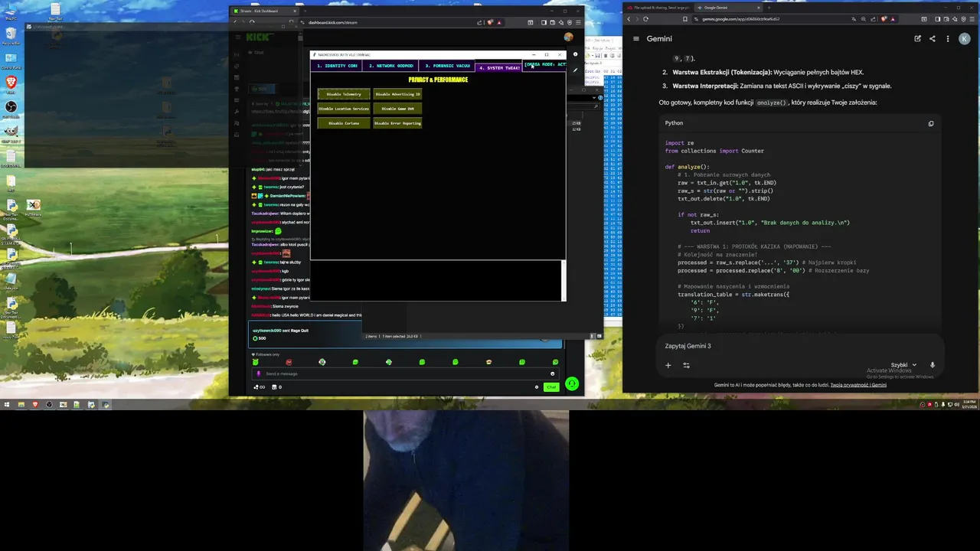Open the 2. NETWORK GODMODE tab
Screen dimensions: 980x551
coord(390,66)
